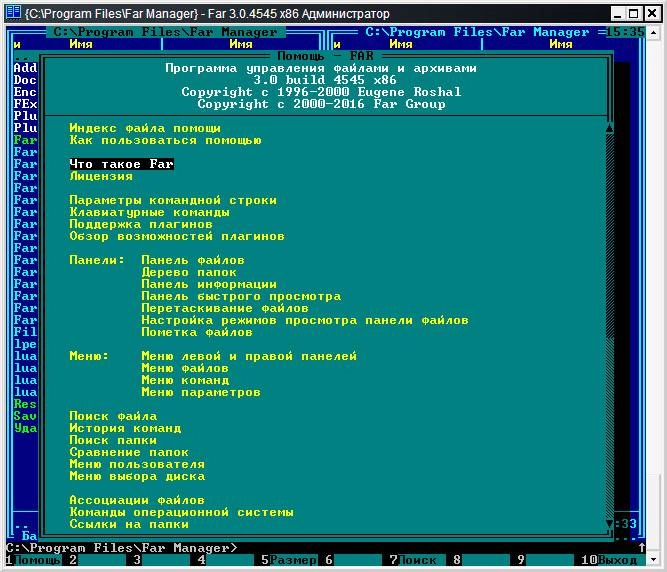Click the help scrollbar up arrow
The width and height of the screenshot is (667, 572).
[x=610, y=128]
